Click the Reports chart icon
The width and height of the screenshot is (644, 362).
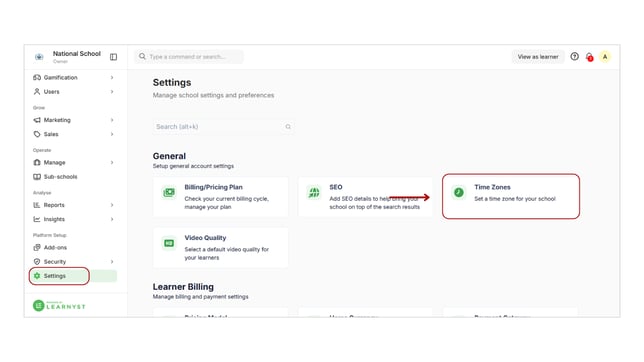pyautogui.click(x=37, y=205)
